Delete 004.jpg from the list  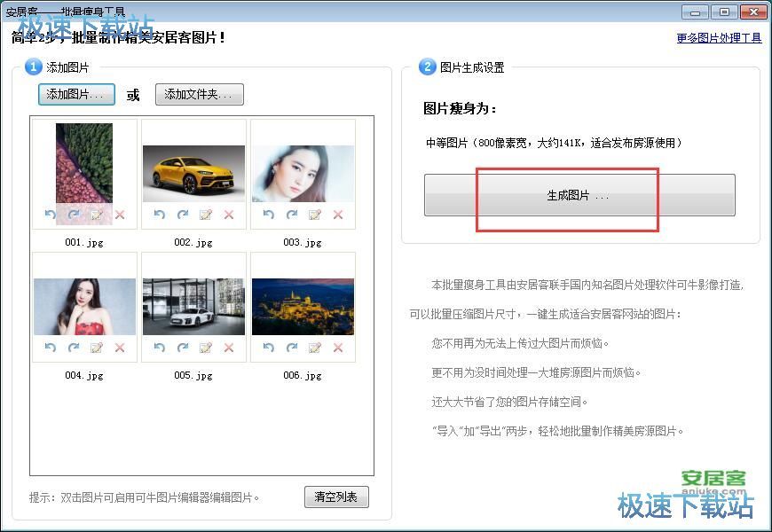click(x=120, y=348)
